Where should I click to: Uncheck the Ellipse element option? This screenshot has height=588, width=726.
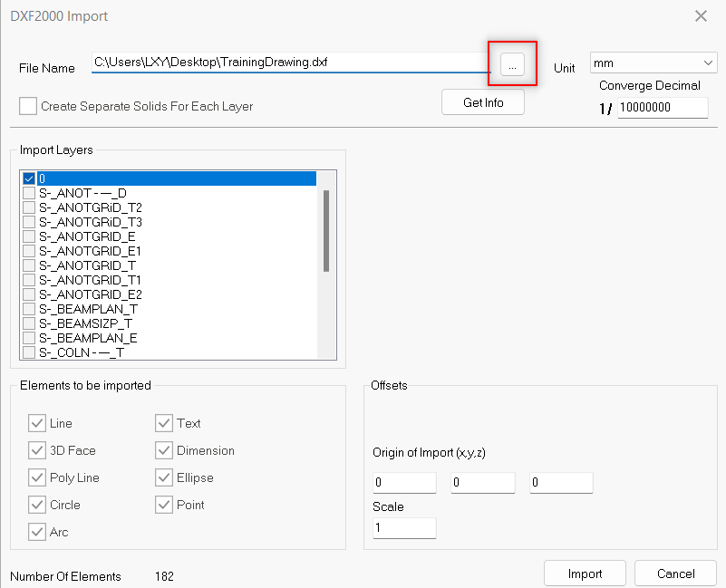164,477
